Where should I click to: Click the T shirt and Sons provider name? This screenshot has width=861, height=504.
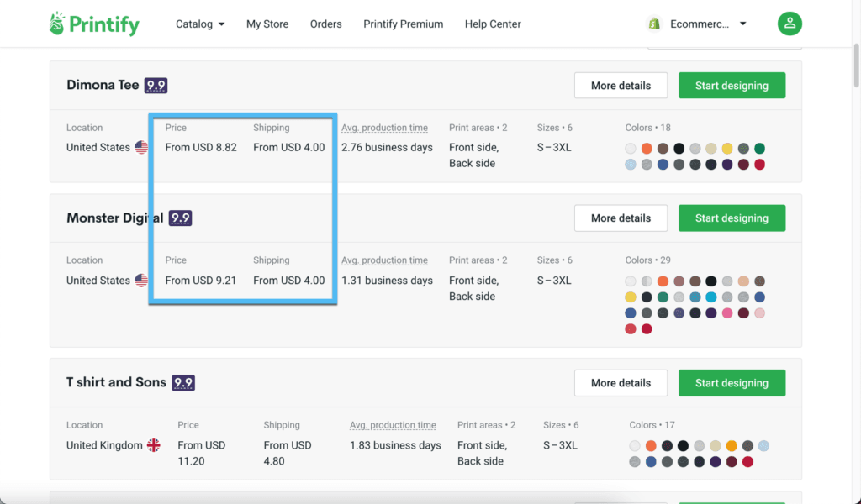tap(116, 382)
